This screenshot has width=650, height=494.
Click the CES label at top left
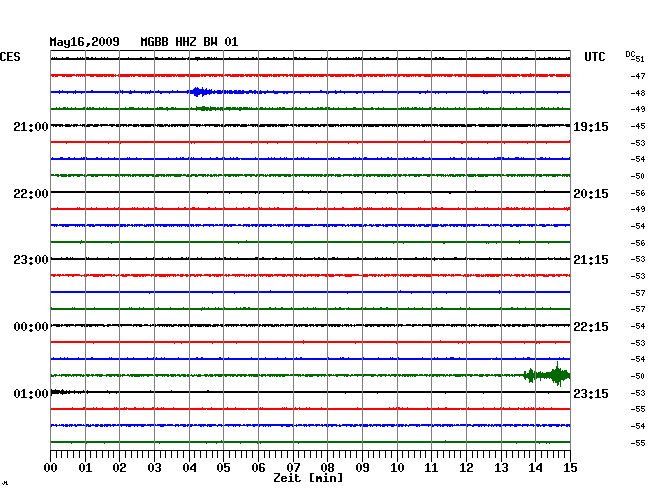[10, 57]
